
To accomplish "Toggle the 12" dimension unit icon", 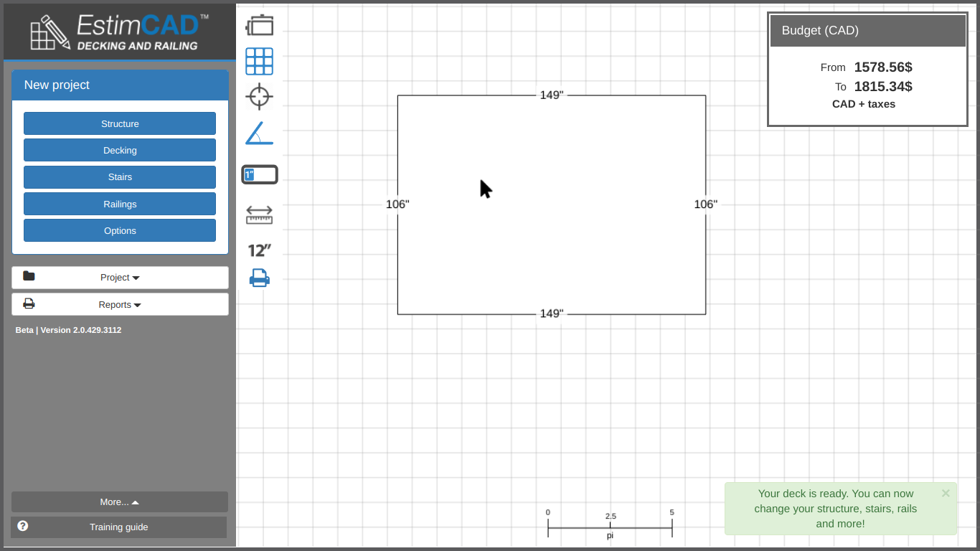I will (x=260, y=250).
